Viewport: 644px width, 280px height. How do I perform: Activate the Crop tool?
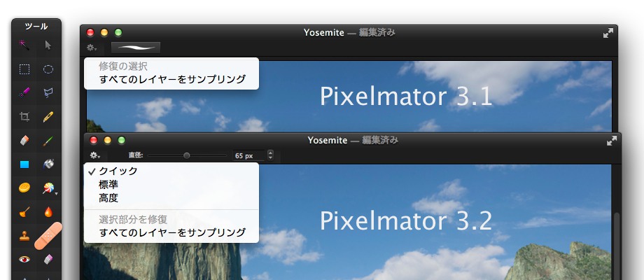point(24,117)
